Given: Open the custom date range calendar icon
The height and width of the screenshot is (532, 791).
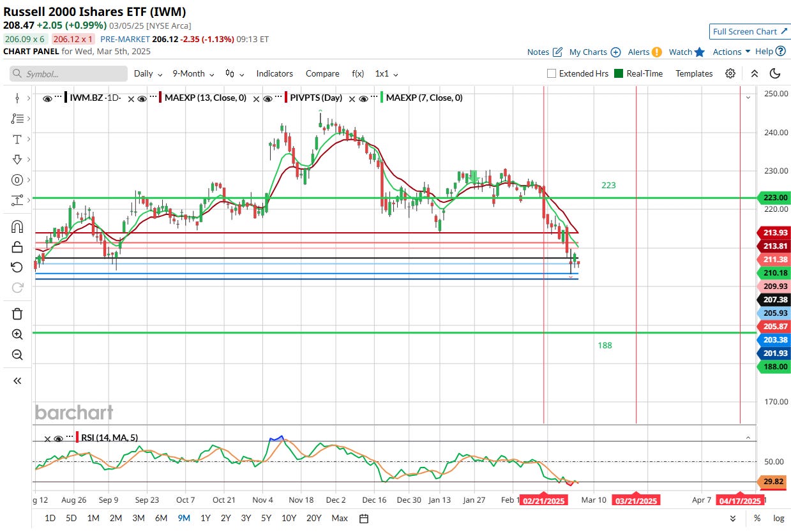Looking at the screenshot, I should (x=364, y=518).
